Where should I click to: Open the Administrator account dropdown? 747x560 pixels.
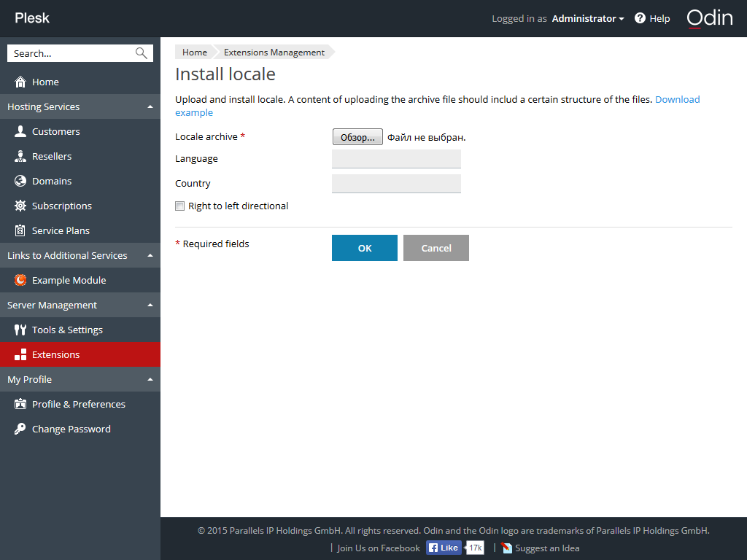tap(587, 18)
